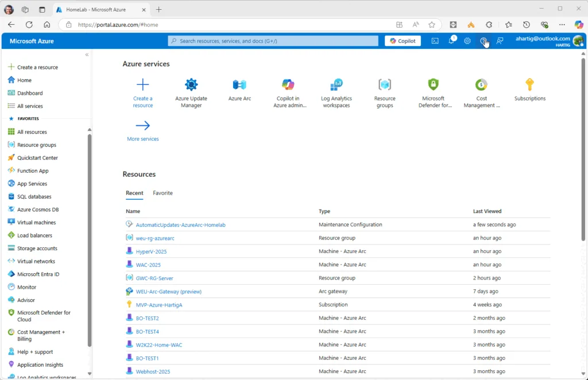Open Microsoft Defender for Cloud service
This screenshot has height=380, width=588.
click(x=434, y=91)
